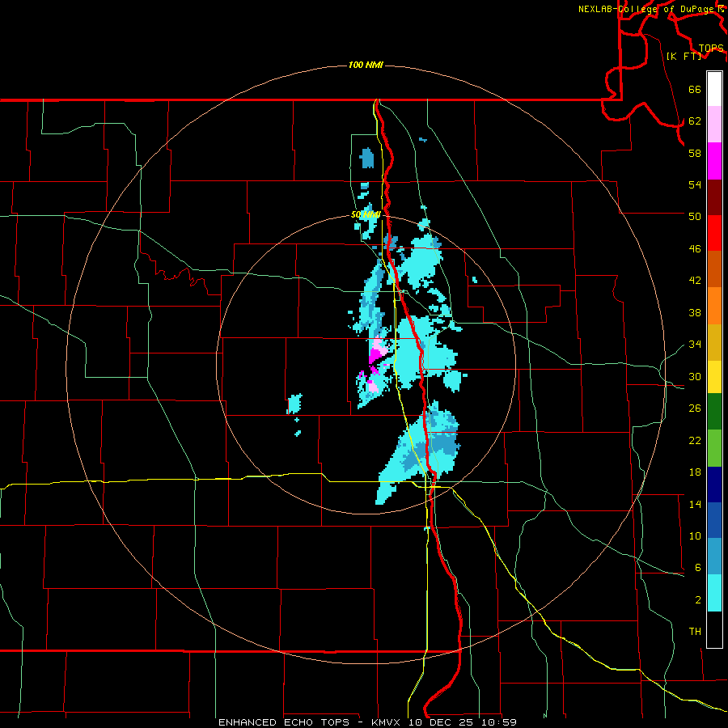Viewport: 728px width, 728px height.
Task: Click the [K FT] units label
Action: tap(684, 56)
